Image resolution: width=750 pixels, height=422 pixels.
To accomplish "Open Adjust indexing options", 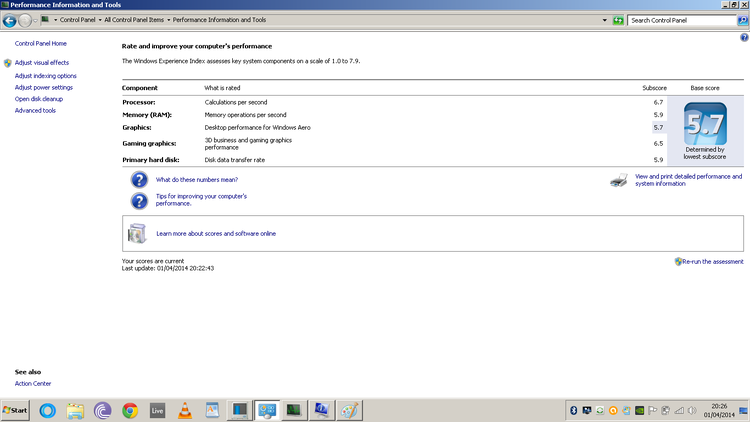I will point(45,76).
